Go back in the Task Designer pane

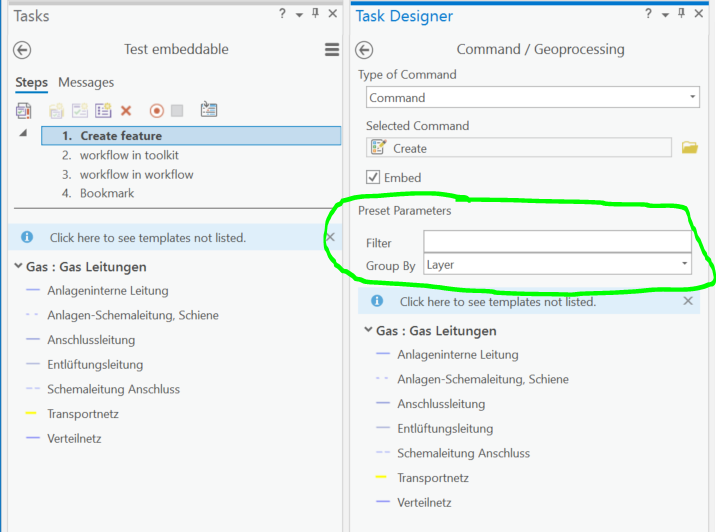coord(364,50)
